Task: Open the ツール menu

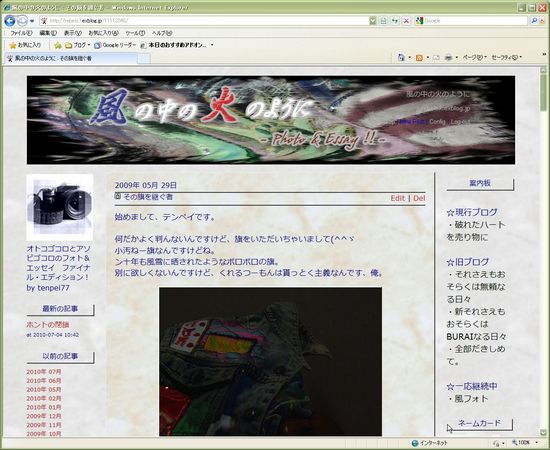Action: pos(135,33)
